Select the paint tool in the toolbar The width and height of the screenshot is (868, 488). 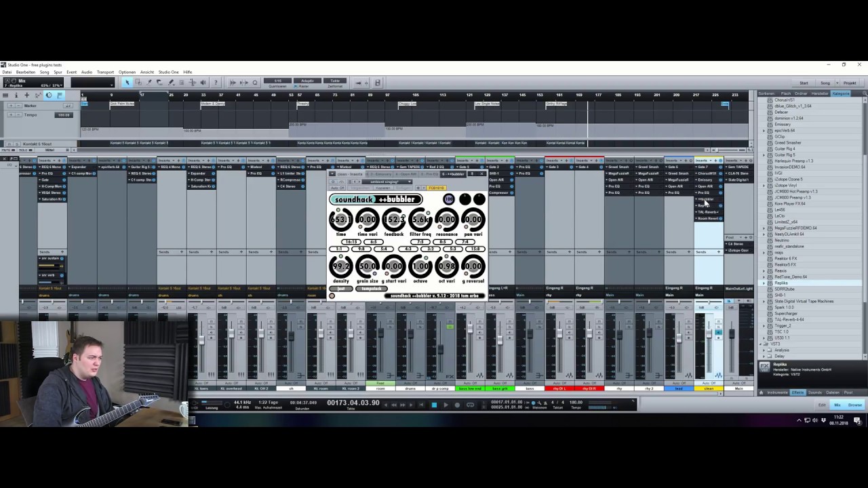pyautogui.click(x=170, y=83)
